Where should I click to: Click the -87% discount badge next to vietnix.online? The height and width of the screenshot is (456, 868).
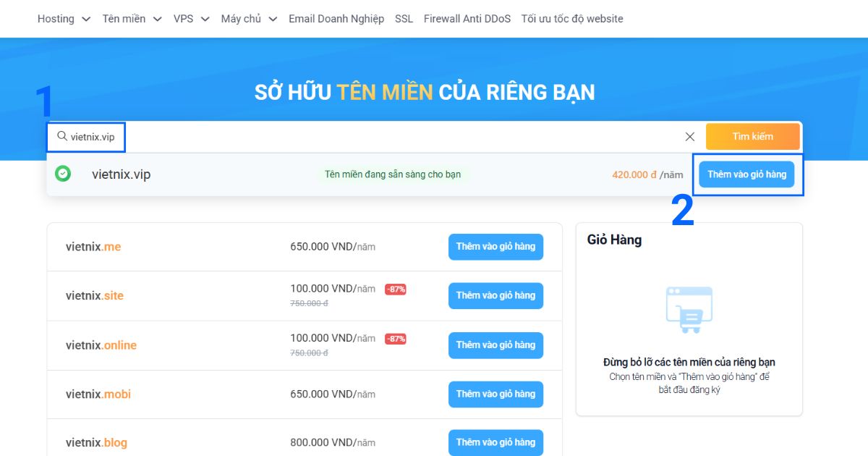(x=395, y=337)
